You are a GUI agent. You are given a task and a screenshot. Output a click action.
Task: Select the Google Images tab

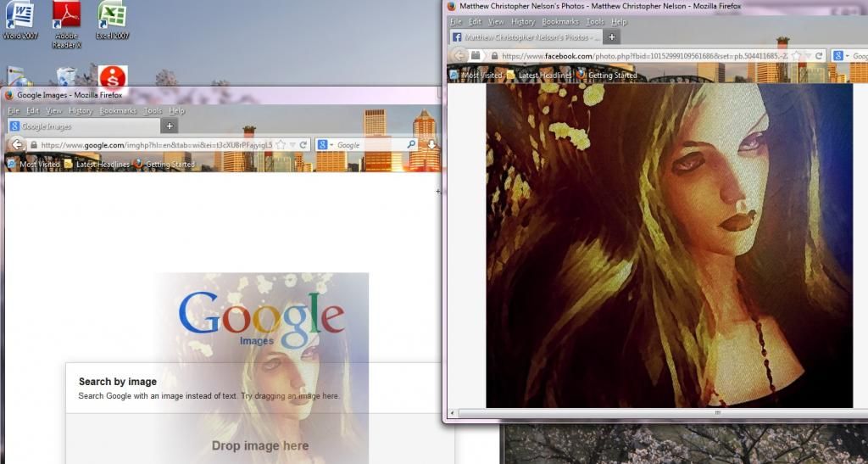point(84,126)
